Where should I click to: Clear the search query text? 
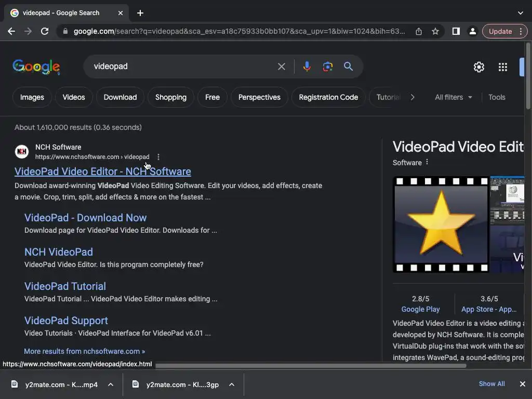[x=281, y=66]
